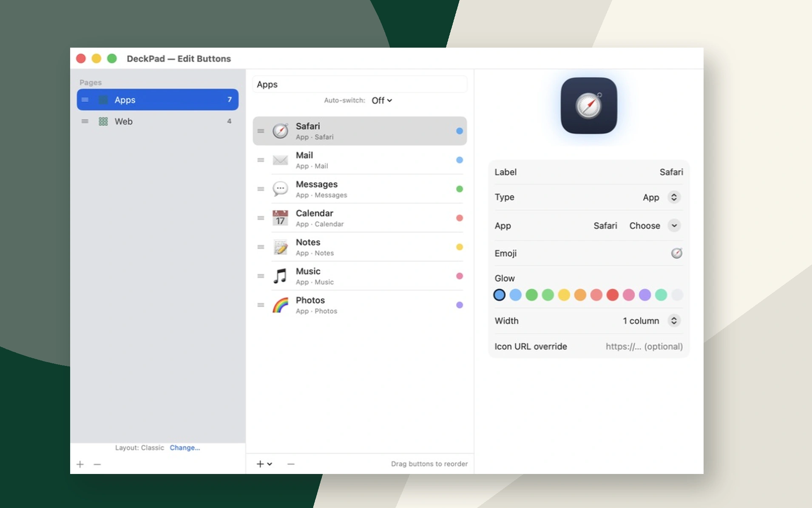Click the Notes notepad icon
Viewport: 812px width, 508px height.
click(x=280, y=247)
